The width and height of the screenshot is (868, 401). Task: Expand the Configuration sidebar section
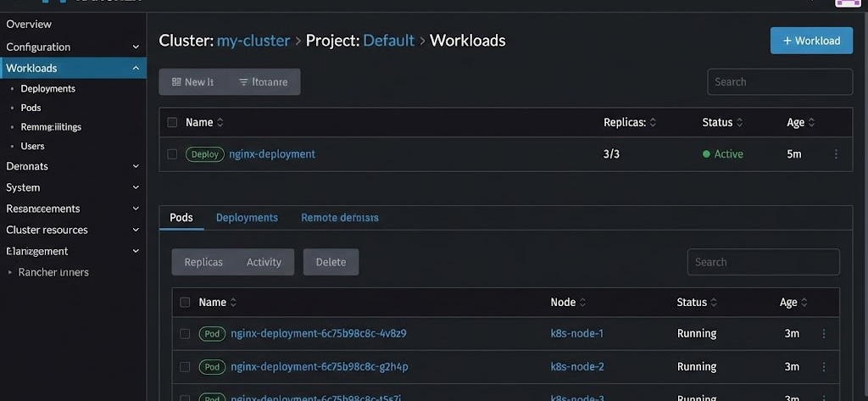(x=136, y=47)
